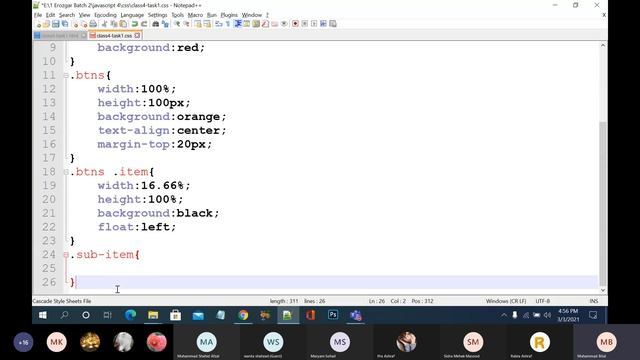Click the toolbar Close document icon
640x360 pixels.
coord(75,24)
